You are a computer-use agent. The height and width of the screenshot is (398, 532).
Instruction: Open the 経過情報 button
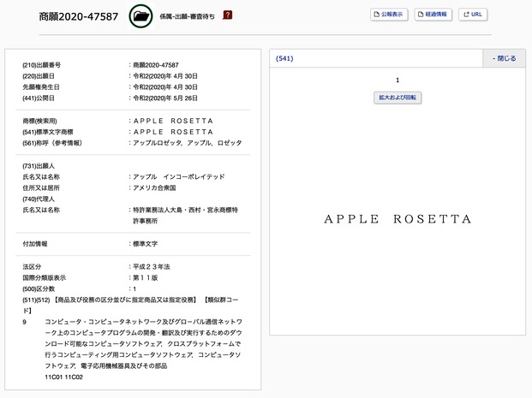[433, 15]
